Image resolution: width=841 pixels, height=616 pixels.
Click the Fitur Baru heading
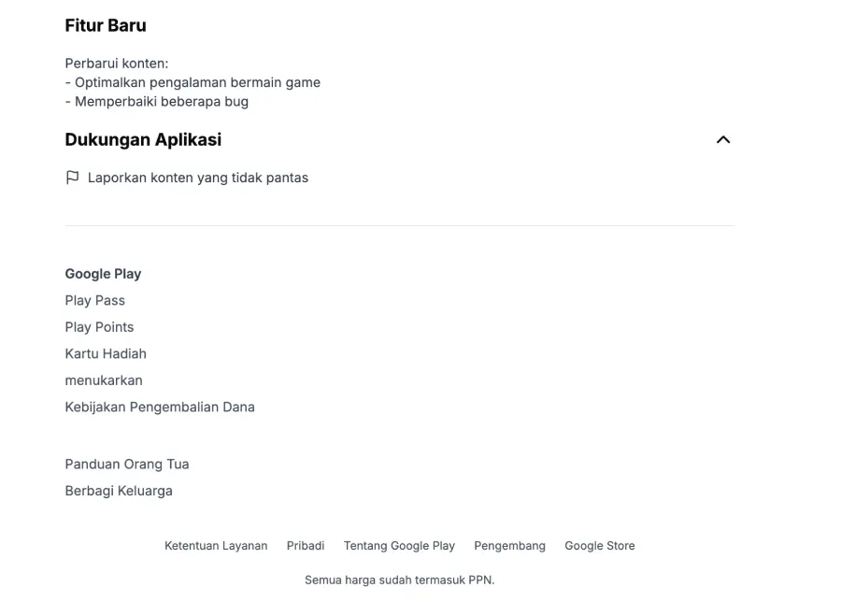[106, 26]
